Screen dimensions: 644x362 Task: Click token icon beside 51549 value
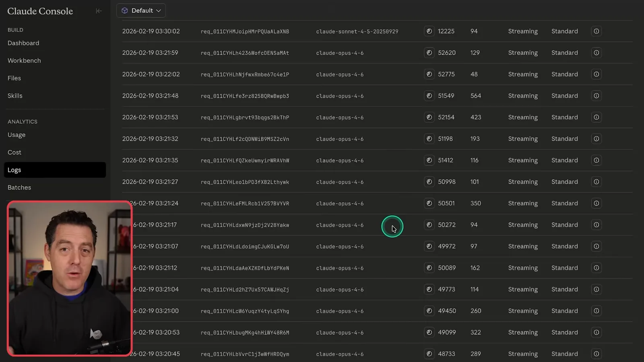coord(429,96)
